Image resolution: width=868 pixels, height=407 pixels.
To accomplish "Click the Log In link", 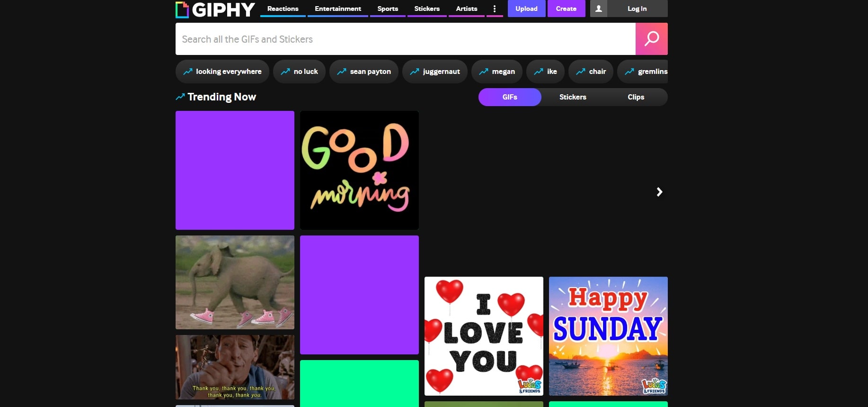I will (637, 9).
